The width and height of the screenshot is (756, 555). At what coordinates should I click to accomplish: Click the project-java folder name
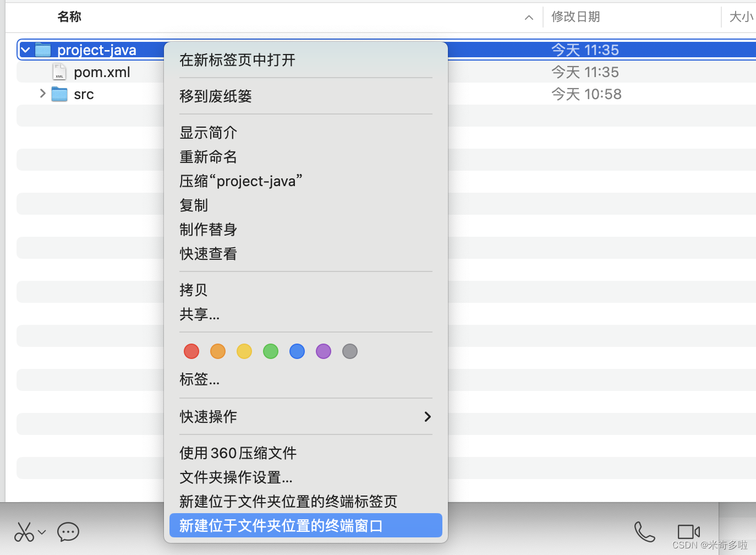(x=97, y=50)
